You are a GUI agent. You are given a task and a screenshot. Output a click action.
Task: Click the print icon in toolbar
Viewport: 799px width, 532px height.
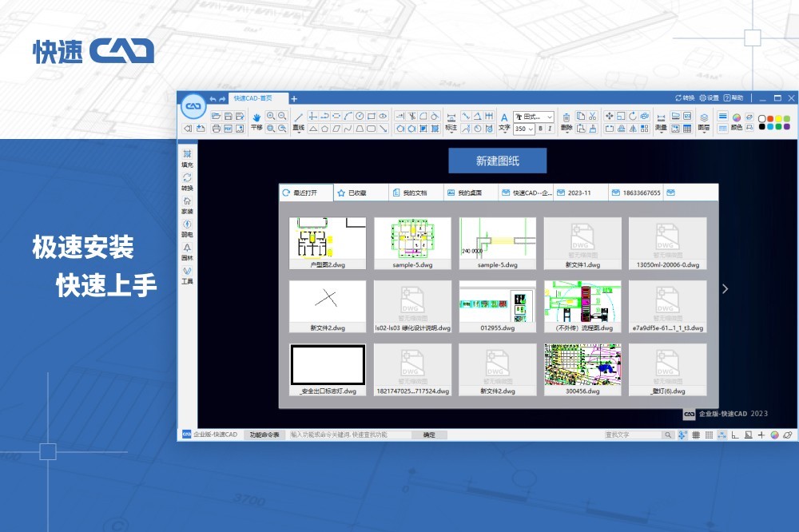point(216,129)
